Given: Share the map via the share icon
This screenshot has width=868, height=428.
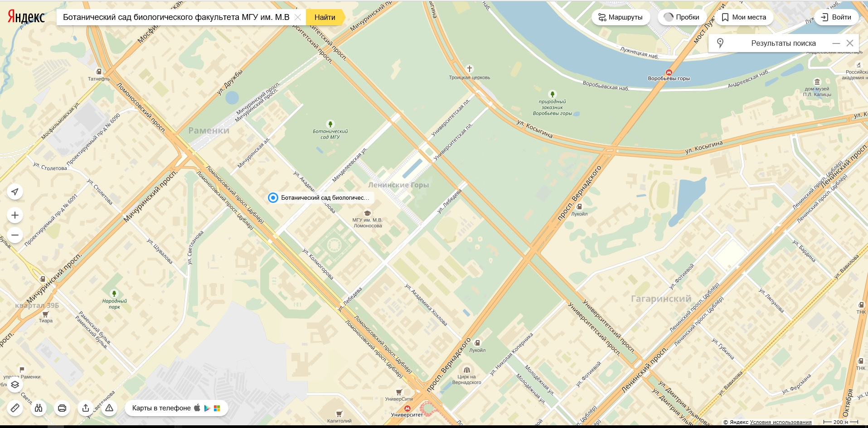Looking at the screenshot, I should click(86, 408).
